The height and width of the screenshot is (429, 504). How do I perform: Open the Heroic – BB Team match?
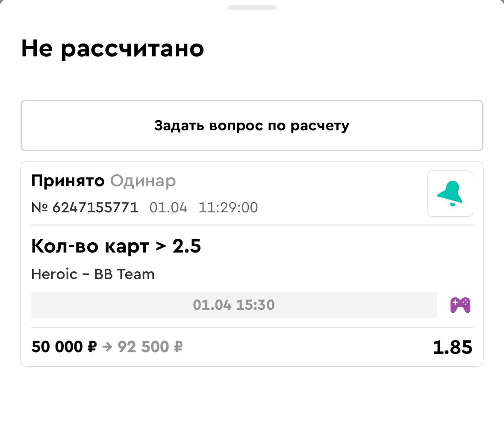point(93,274)
